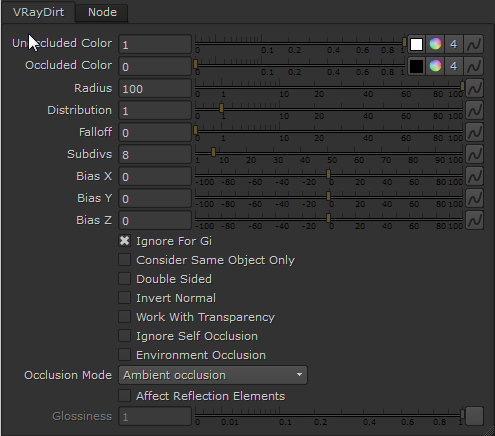Enable Work With Transparency checkbox
Viewport: 495px width, 436px height.
pyautogui.click(x=125, y=317)
